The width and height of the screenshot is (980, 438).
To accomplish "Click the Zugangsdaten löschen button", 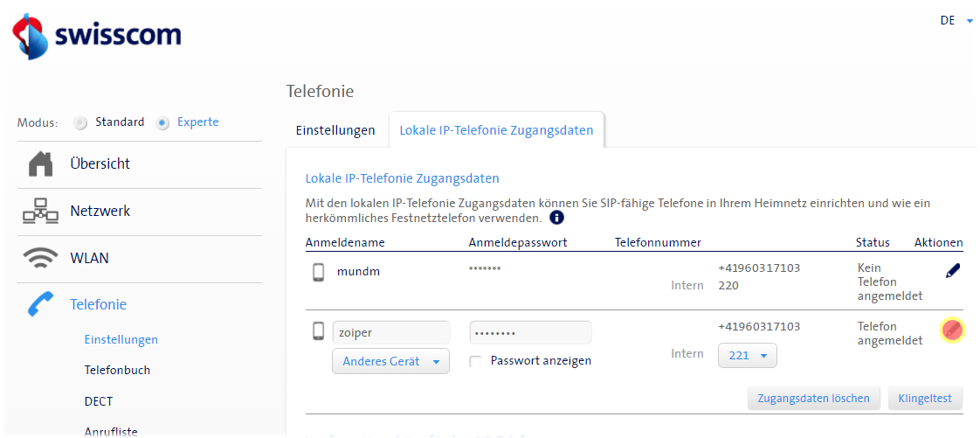I will [813, 399].
